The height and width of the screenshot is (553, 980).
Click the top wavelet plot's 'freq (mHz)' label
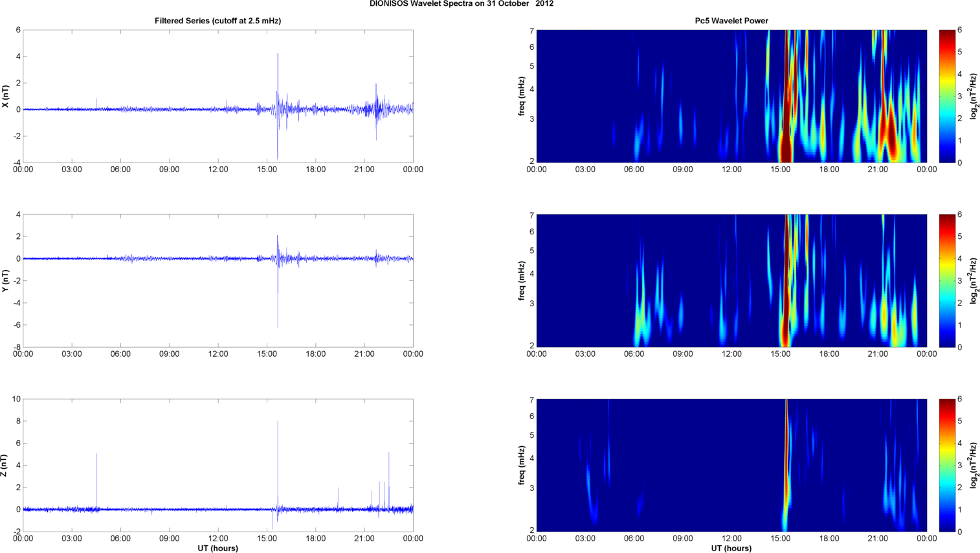coord(522,96)
